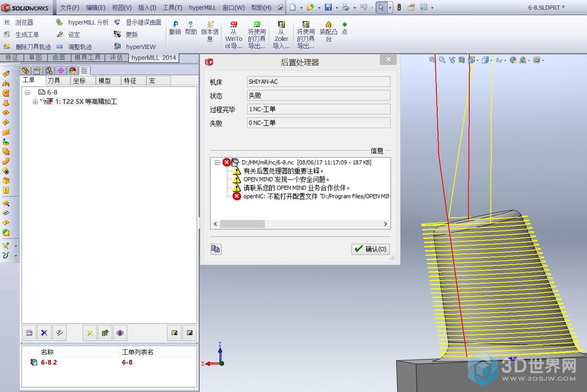Launch hyperVIEW from the toolbar

[135, 47]
